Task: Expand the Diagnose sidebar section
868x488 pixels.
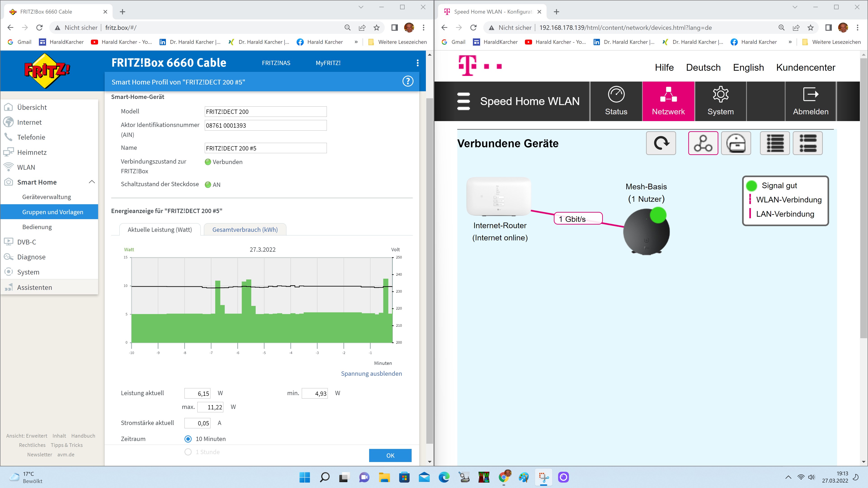Action: click(x=31, y=257)
